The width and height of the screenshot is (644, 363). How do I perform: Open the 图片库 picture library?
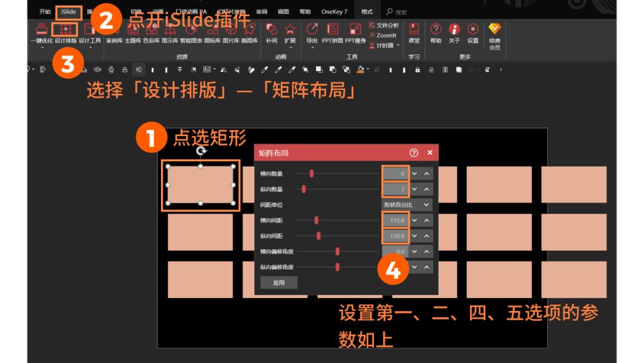pos(231,33)
